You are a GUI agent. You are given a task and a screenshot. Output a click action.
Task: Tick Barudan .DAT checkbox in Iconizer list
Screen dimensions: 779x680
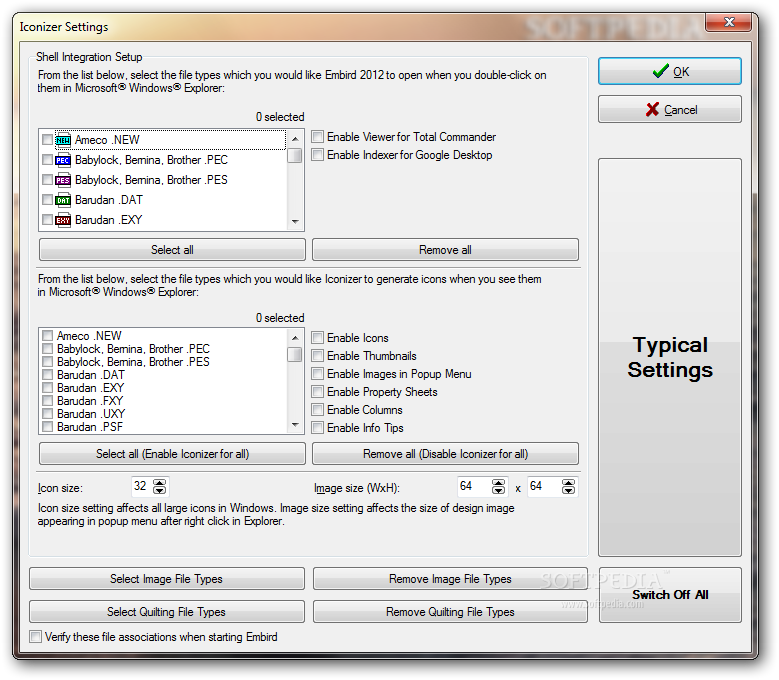[x=48, y=375]
